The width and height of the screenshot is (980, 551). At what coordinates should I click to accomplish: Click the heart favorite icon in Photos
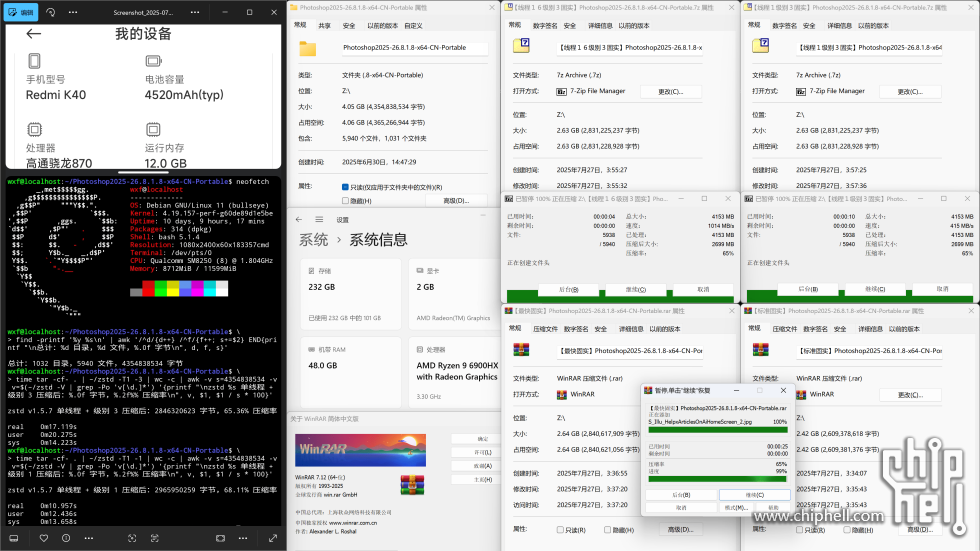[44, 538]
